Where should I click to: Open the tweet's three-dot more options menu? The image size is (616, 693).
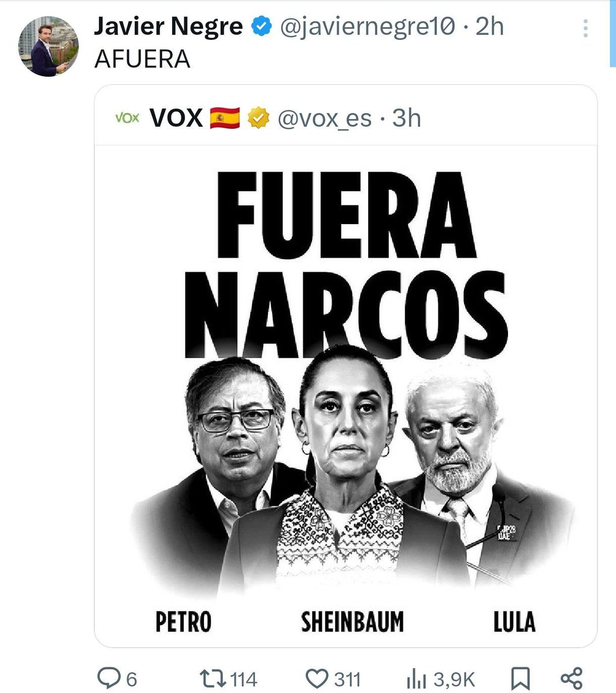pyautogui.click(x=586, y=28)
